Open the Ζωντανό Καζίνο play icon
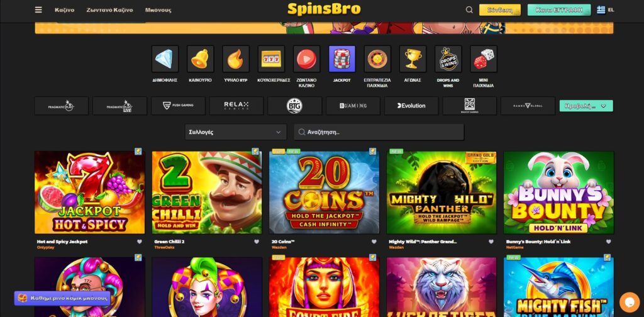The image size is (644, 317). coord(306,58)
